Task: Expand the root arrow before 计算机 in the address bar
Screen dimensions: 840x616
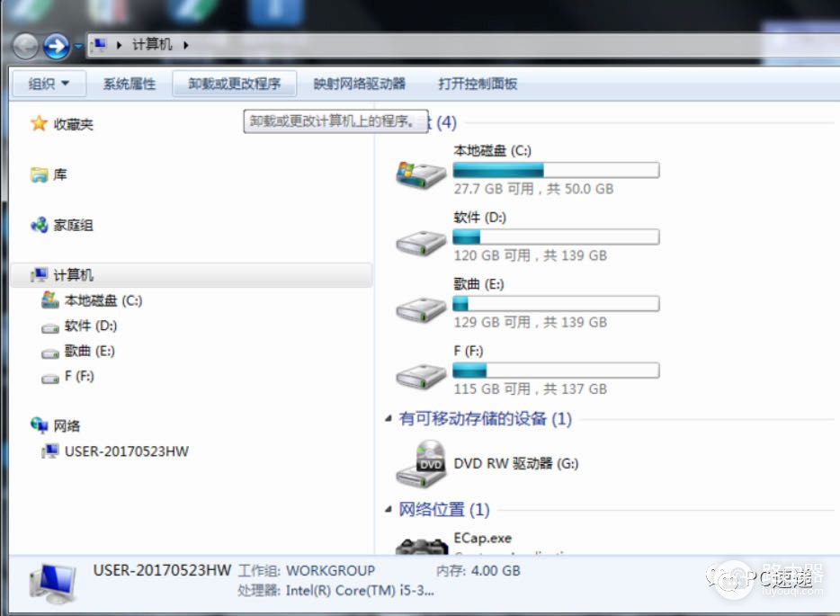Action: click(x=119, y=45)
